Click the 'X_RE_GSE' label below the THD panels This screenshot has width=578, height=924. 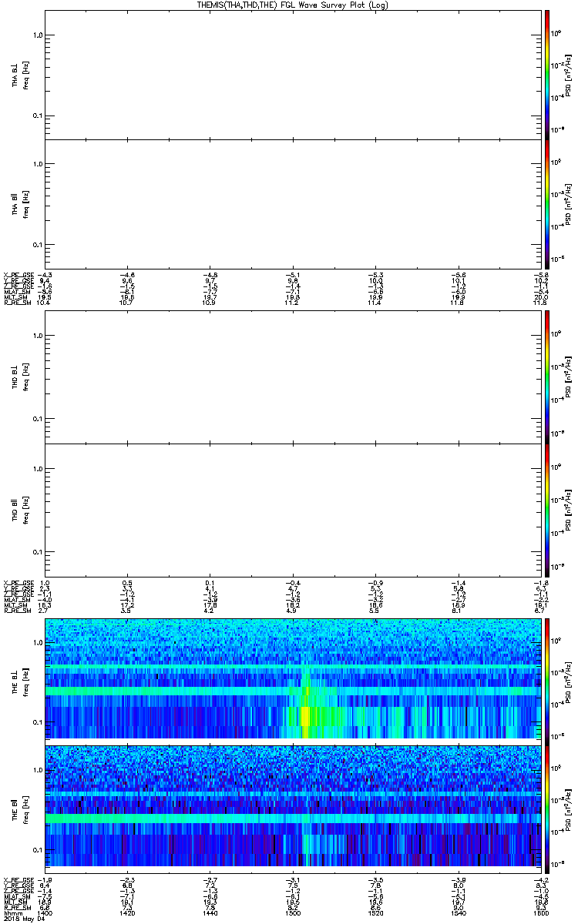tap(18, 583)
